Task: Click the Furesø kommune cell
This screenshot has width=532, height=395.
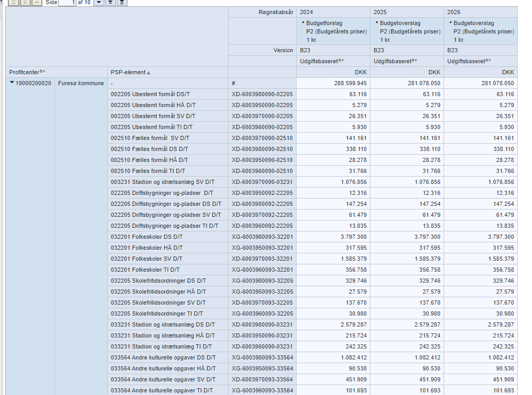Action: click(81, 83)
